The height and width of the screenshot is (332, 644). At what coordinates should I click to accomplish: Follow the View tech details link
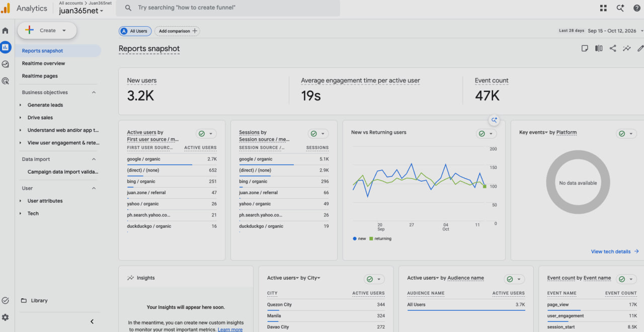(615, 252)
